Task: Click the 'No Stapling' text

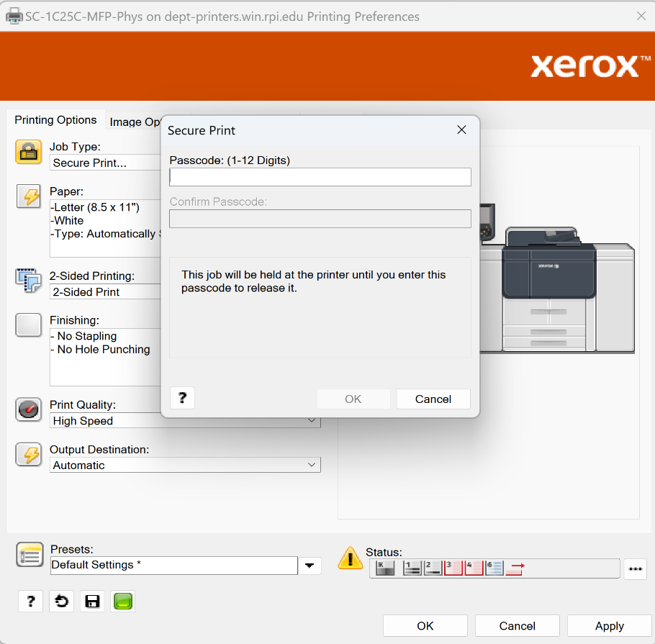Action: tap(83, 336)
